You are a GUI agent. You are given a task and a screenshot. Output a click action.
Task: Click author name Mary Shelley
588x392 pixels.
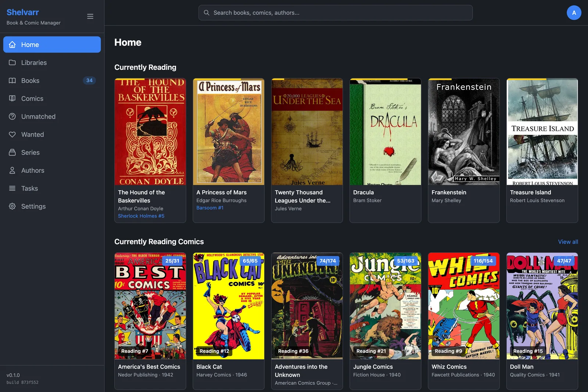pos(446,201)
